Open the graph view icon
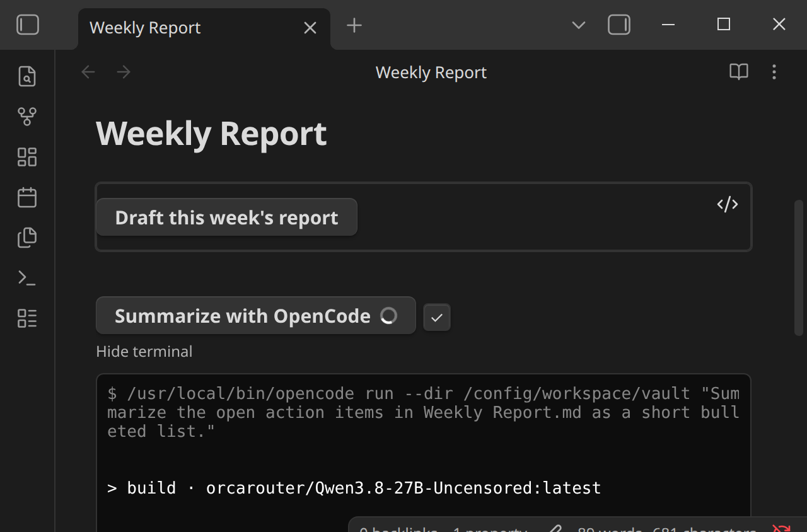 tap(27, 117)
